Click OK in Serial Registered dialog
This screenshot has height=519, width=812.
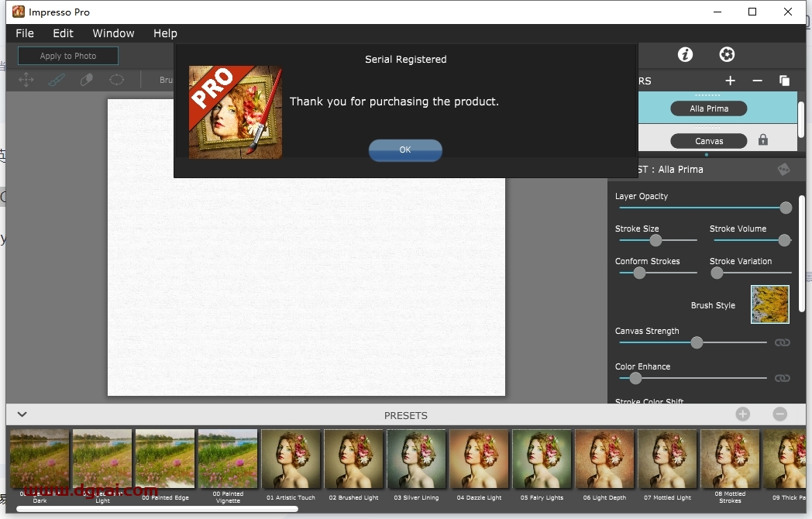point(405,150)
